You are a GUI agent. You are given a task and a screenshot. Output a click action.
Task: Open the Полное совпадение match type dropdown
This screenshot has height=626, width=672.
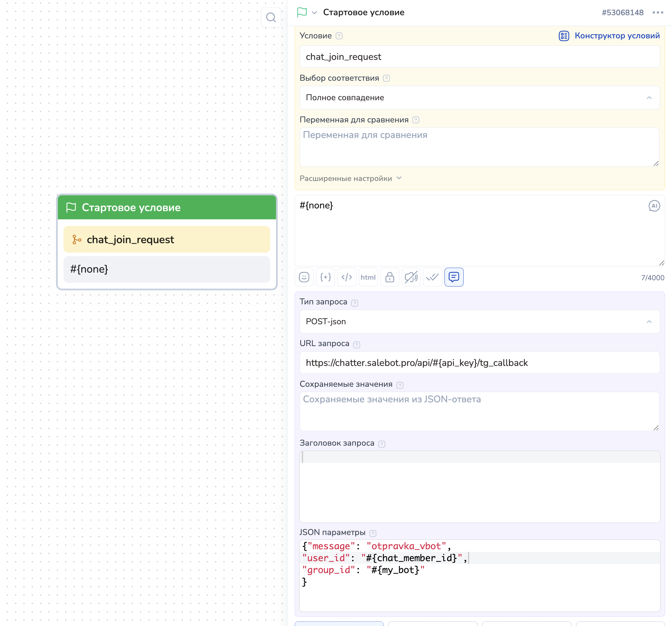tap(479, 98)
